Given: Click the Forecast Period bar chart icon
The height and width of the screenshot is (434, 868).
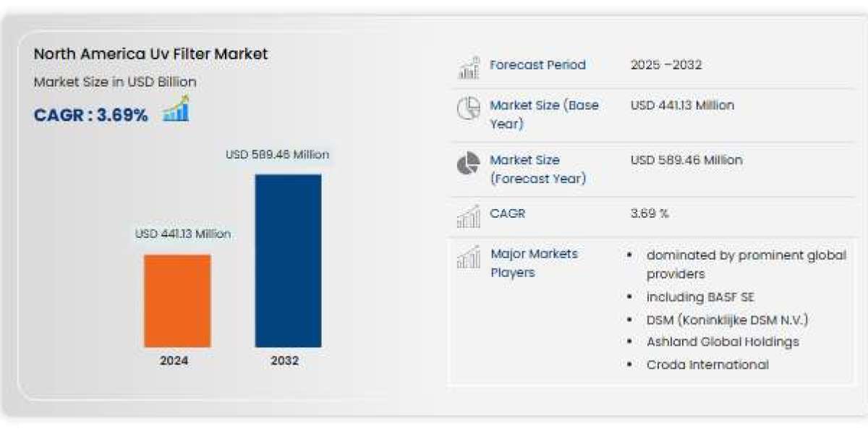Looking at the screenshot, I should [468, 67].
